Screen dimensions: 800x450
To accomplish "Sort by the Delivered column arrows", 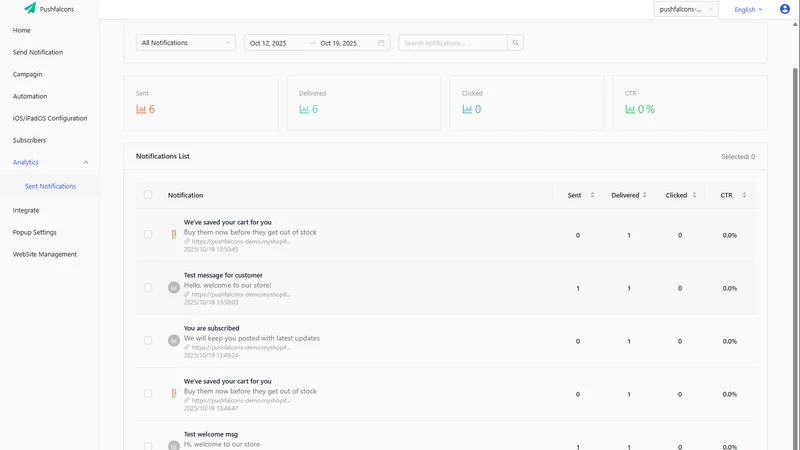I will (644, 195).
